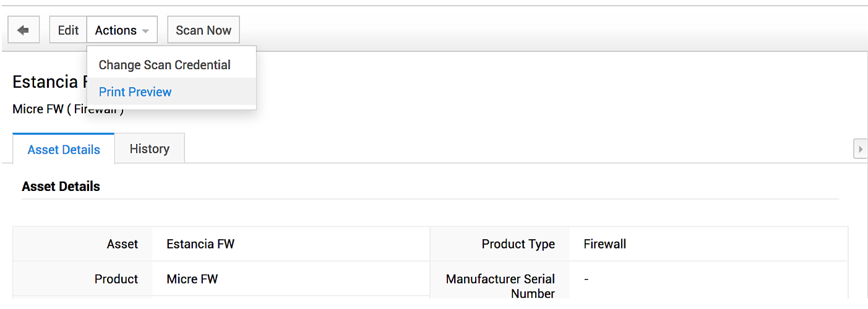Click the Estancia FW asset value
868x309 pixels.
tap(200, 244)
